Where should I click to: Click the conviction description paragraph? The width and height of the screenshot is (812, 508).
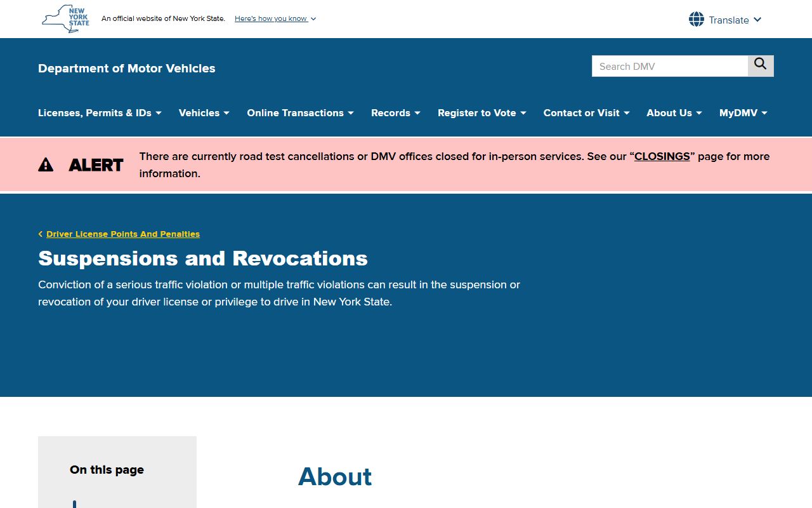click(x=279, y=293)
